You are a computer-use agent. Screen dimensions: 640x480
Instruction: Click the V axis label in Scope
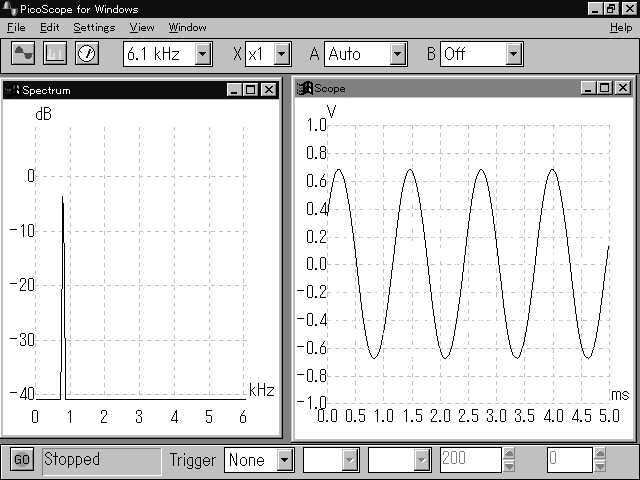tap(331, 111)
